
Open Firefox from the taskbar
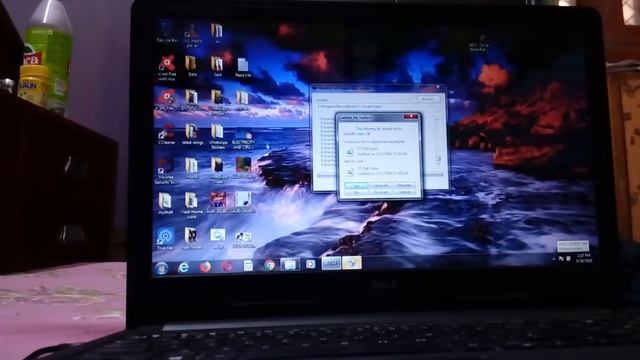click(205, 267)
